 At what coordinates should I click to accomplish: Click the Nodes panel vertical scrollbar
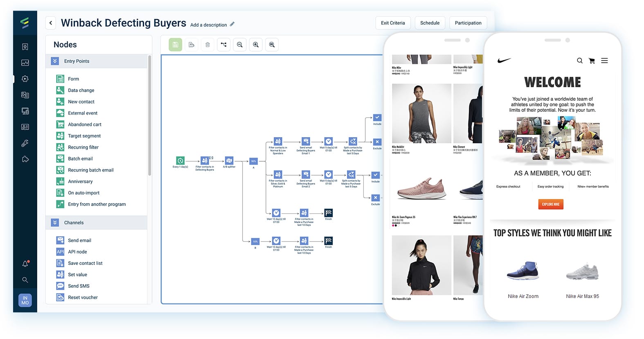[x=150, y=115]
